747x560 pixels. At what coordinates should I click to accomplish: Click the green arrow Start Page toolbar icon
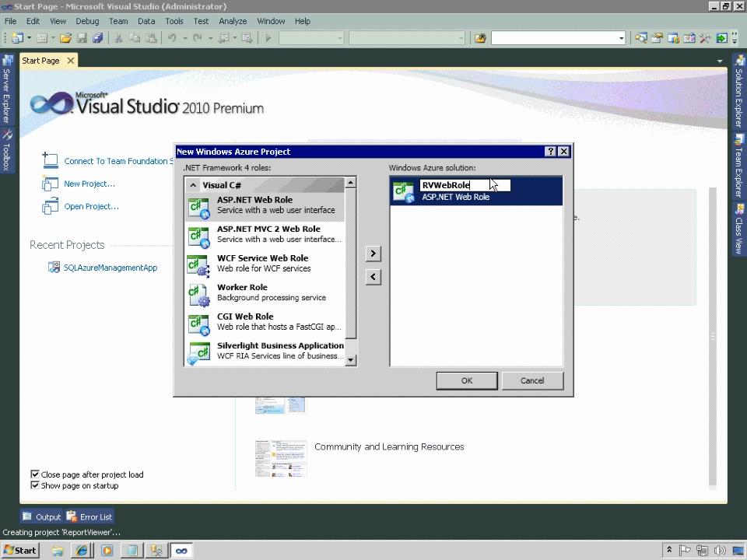point(722,37)
